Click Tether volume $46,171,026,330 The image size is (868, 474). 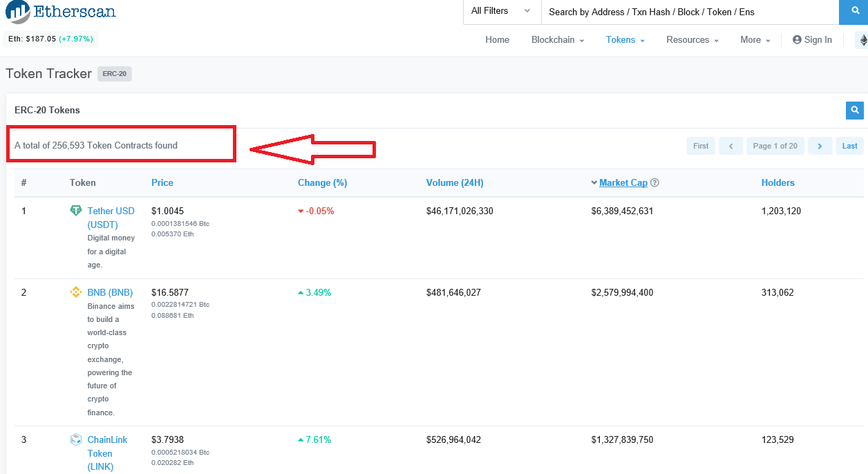pyautogui.click(x=460, y=211)
